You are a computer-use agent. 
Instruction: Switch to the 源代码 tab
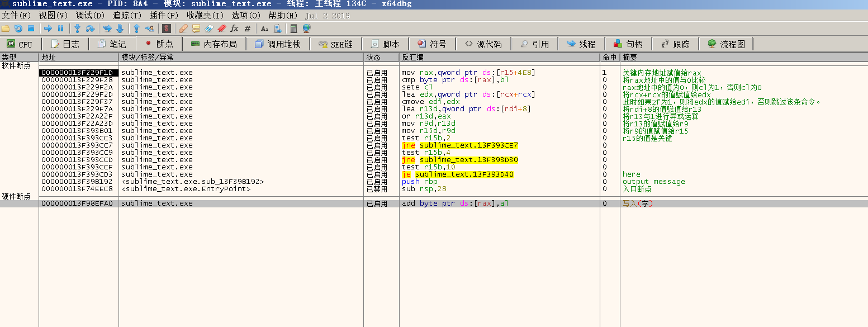[483, 44]
